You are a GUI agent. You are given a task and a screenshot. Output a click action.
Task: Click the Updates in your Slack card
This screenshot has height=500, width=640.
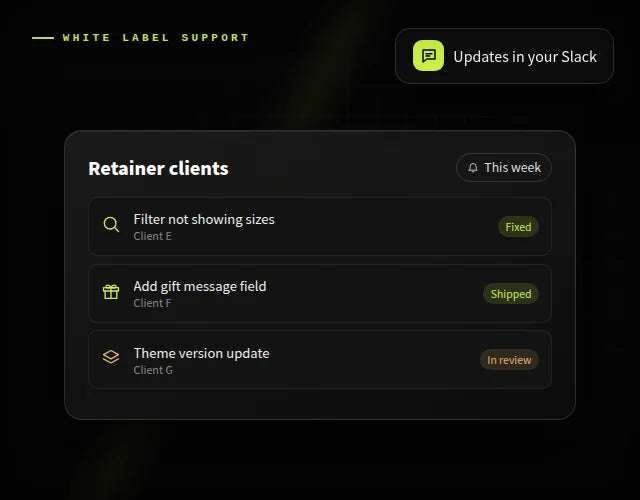coord(504,56)
